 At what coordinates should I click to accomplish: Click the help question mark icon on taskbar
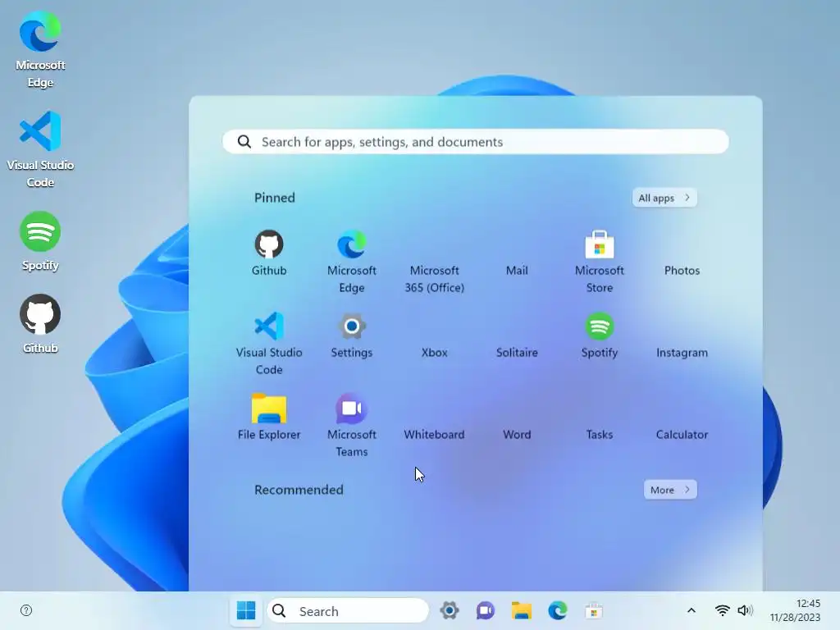pos(26,610)
